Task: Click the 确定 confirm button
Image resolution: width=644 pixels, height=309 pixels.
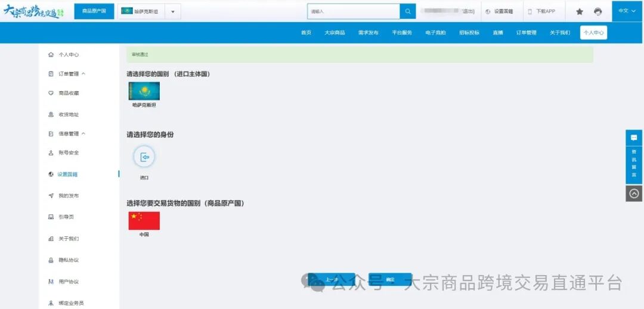Action: pyautogui.click(x=390, y=279)
